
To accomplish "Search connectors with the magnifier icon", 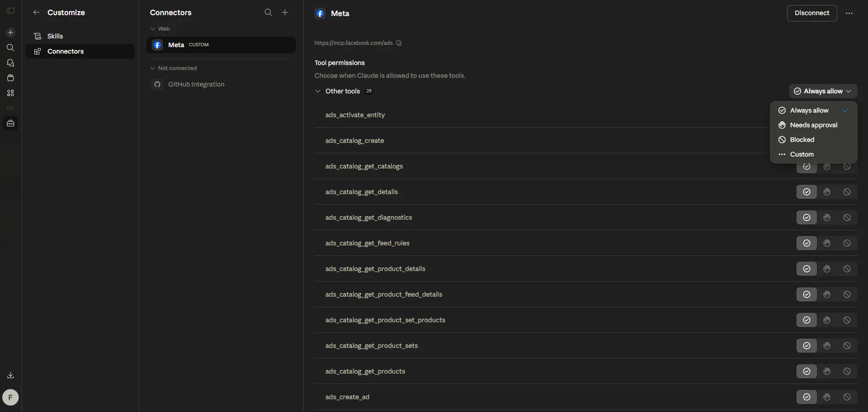I will click(268, 12).
